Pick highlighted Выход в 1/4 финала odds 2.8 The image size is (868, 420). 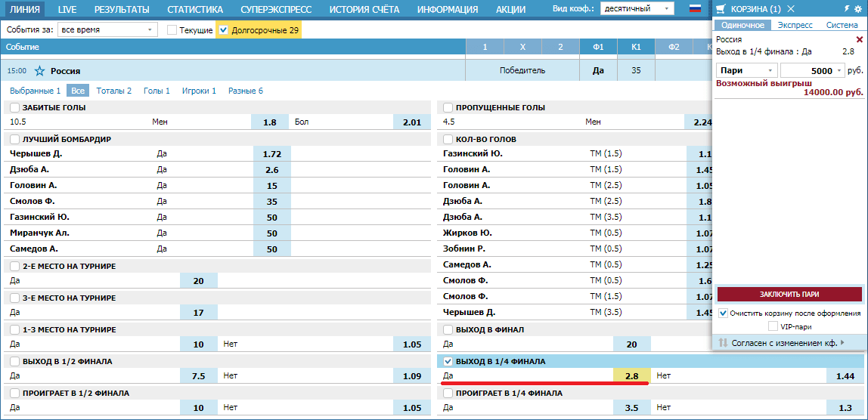tap(632, 376)
